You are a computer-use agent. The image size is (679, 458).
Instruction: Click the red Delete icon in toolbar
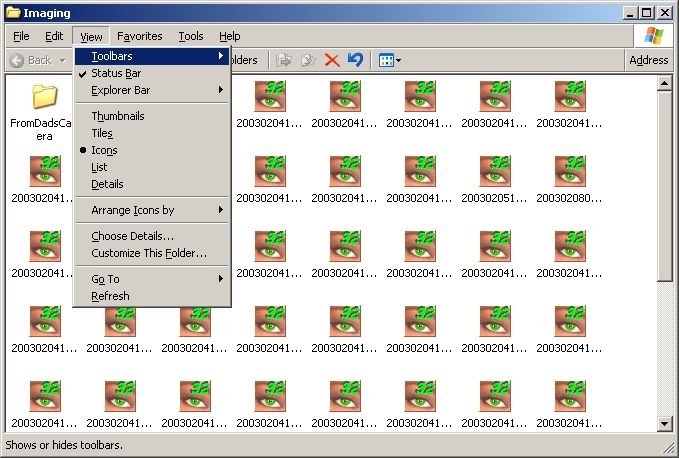[x=332, y=60]
